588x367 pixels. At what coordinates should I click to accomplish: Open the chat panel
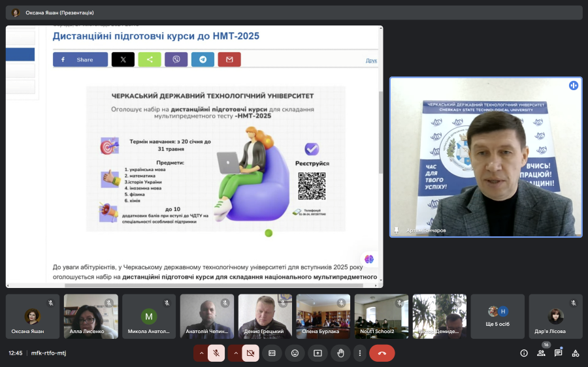click(x=558, y=353)
